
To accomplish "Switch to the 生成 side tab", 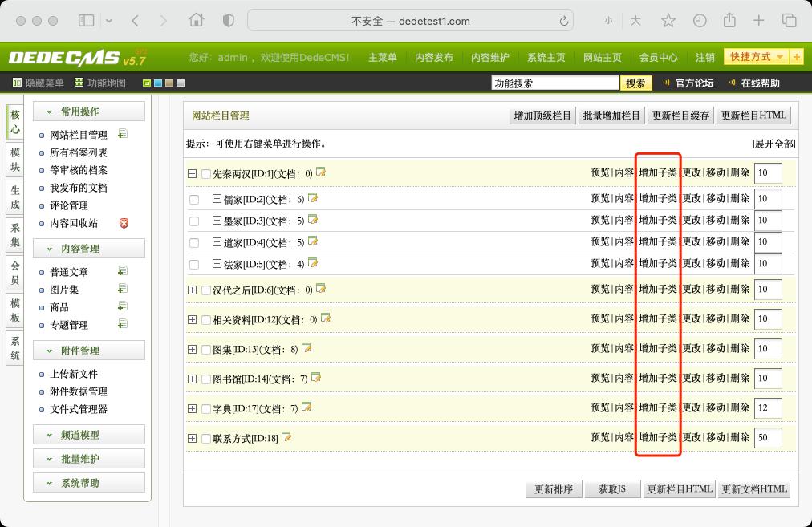I will 15,197.
